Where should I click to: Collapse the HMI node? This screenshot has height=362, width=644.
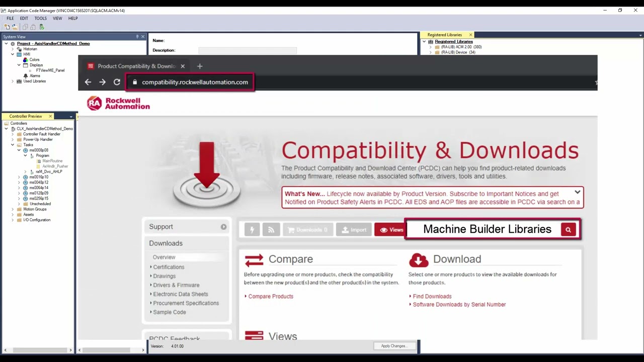[x=13, y=54]
